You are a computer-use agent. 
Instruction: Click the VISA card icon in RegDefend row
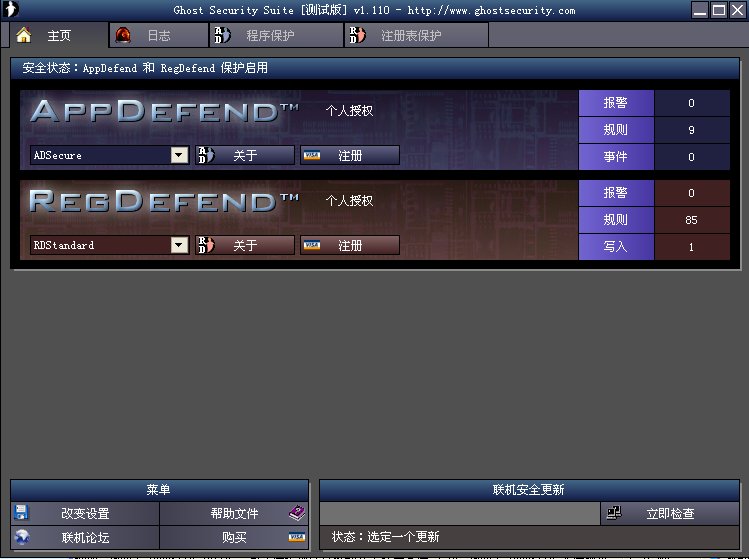tap(312, 245)
